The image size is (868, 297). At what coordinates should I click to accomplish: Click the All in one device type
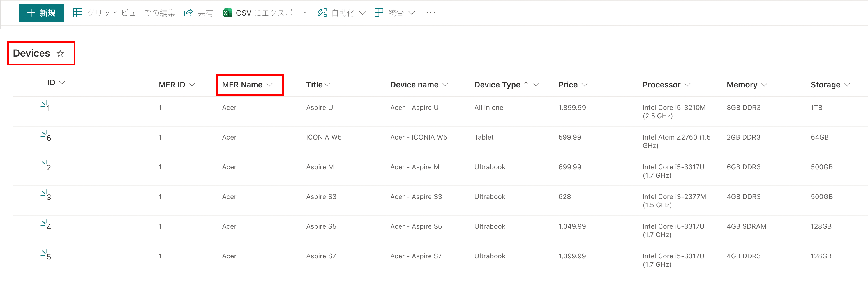click(489, 107)
